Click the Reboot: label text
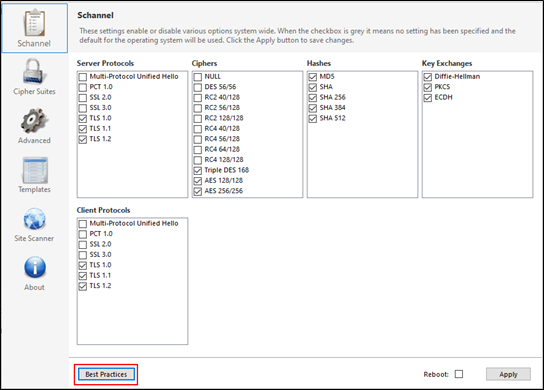 pyautogui.click(x=436, y=374)
